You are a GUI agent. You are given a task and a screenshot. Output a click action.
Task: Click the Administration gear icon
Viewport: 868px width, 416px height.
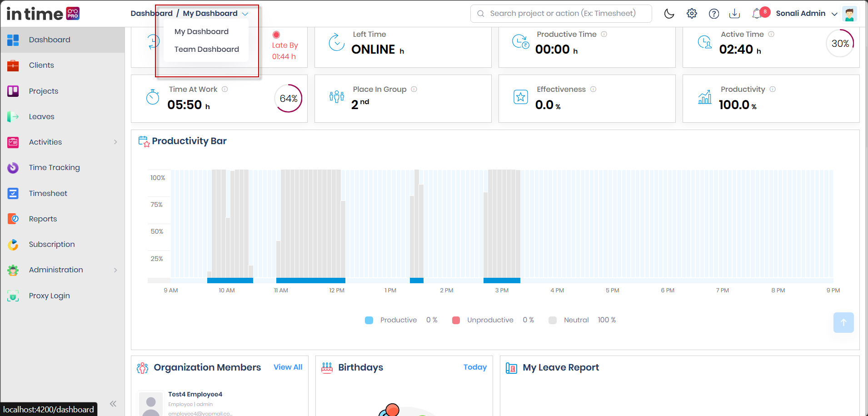click(x=13, y=270)
